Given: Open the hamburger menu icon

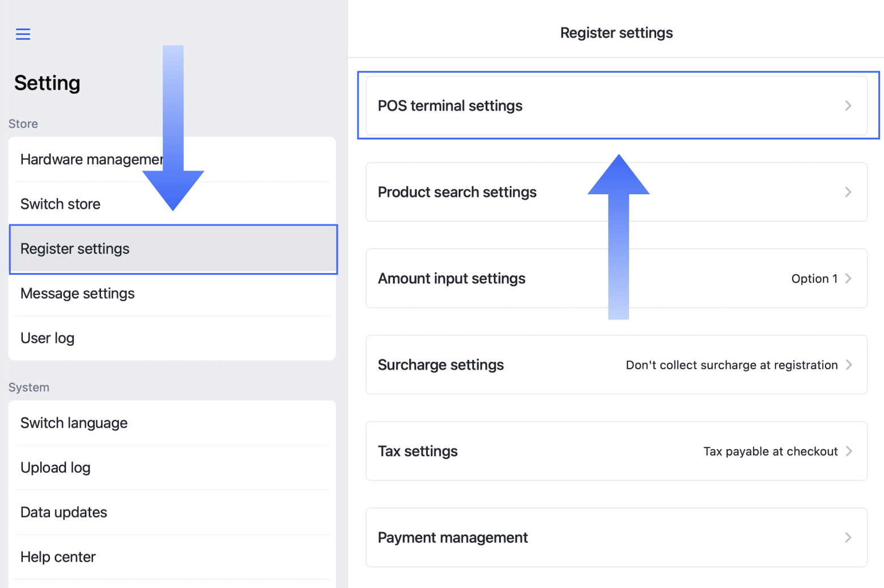Looking at the screenshot, I should click(x=23, y=34).
